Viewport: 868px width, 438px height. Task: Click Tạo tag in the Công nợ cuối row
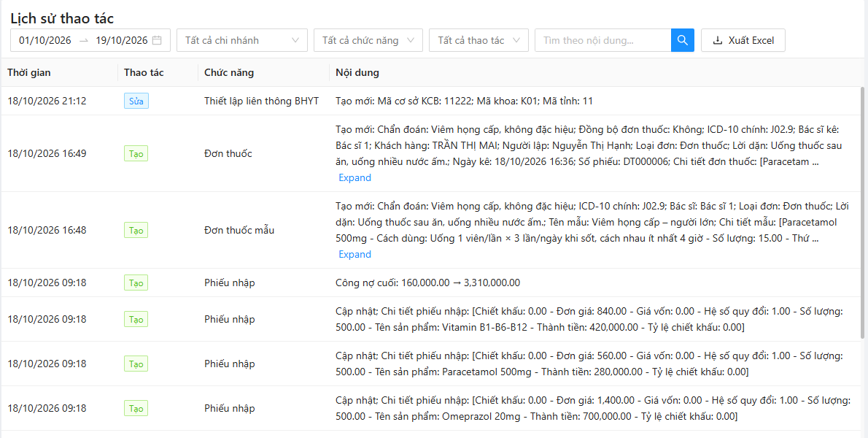point(136,283)
